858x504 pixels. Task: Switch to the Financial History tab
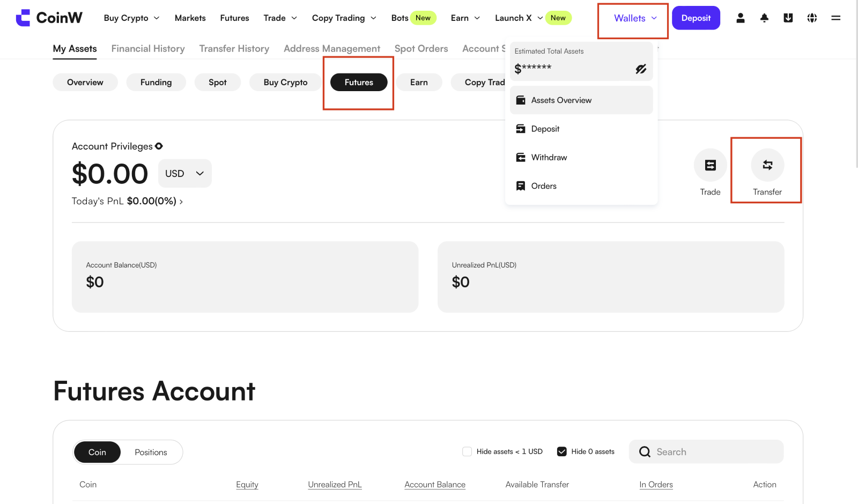(148, 49)
